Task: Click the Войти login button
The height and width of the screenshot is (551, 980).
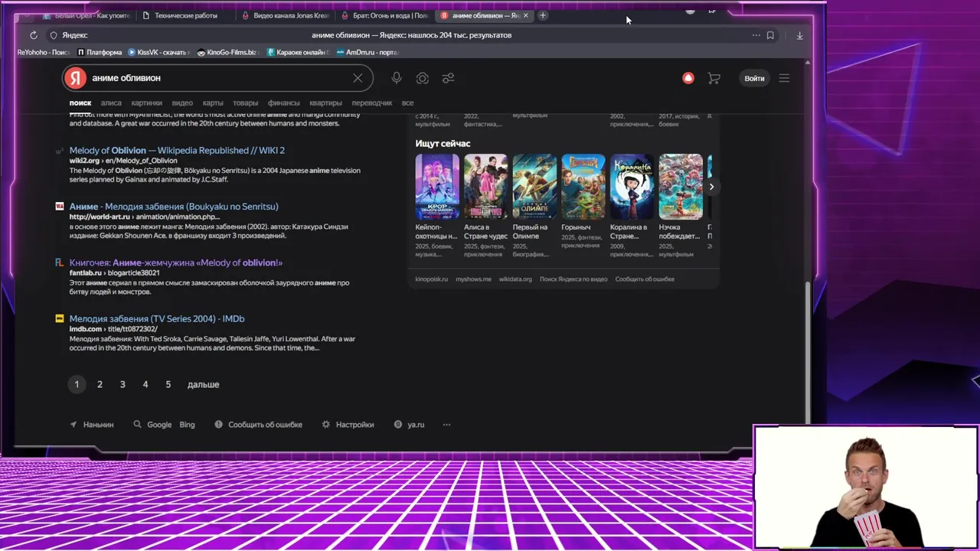Action: (754, 78)
